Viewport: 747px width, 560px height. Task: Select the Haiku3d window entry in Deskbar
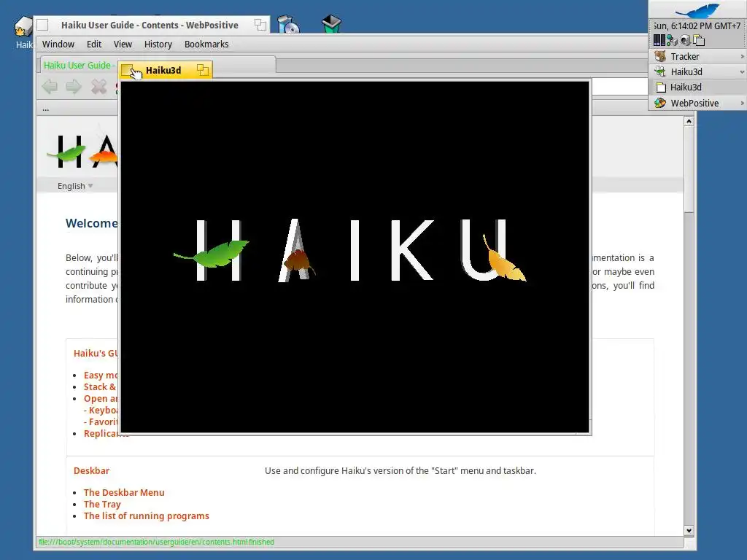(x=697, y=87)
